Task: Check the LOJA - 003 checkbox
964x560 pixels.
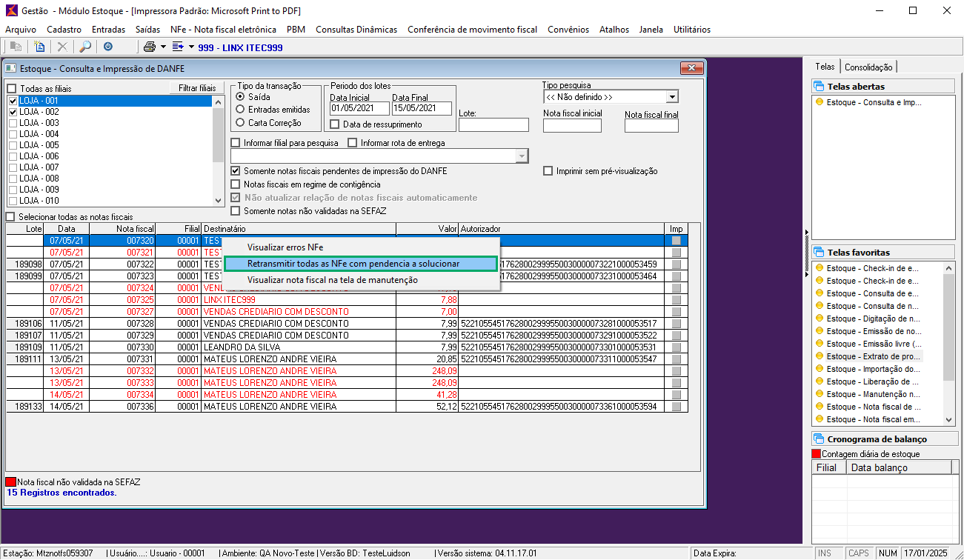Action: [x=13, y=123]
